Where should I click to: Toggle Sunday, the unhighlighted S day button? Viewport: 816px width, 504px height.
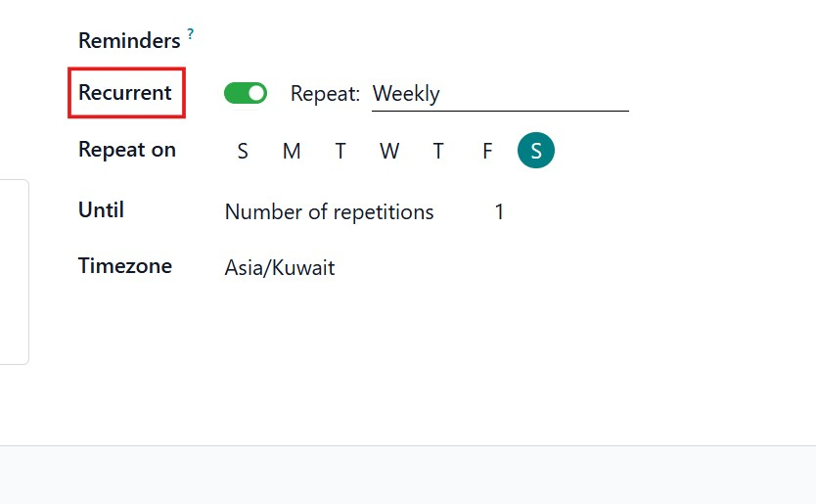[x=243, y=151]
